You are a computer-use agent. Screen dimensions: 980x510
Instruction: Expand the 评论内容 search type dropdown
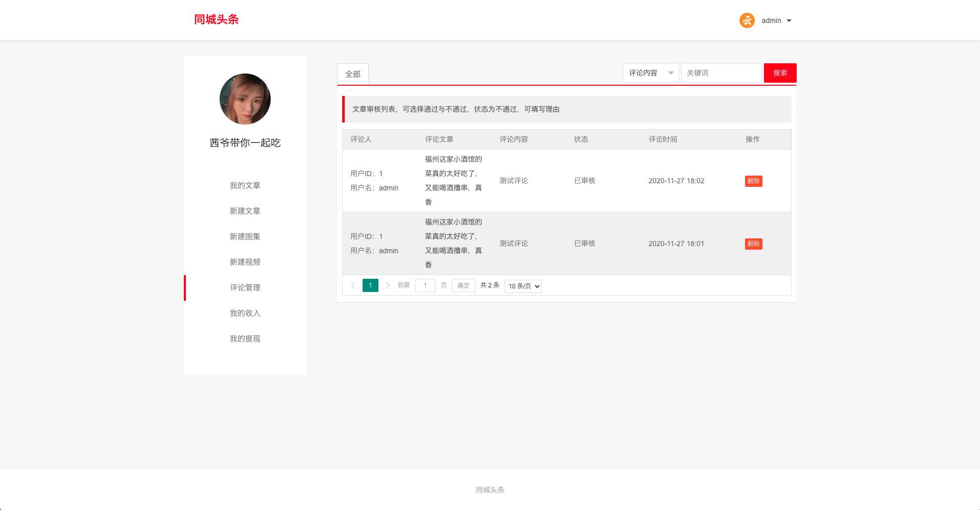pyautogui.click(x=651, y=73)
